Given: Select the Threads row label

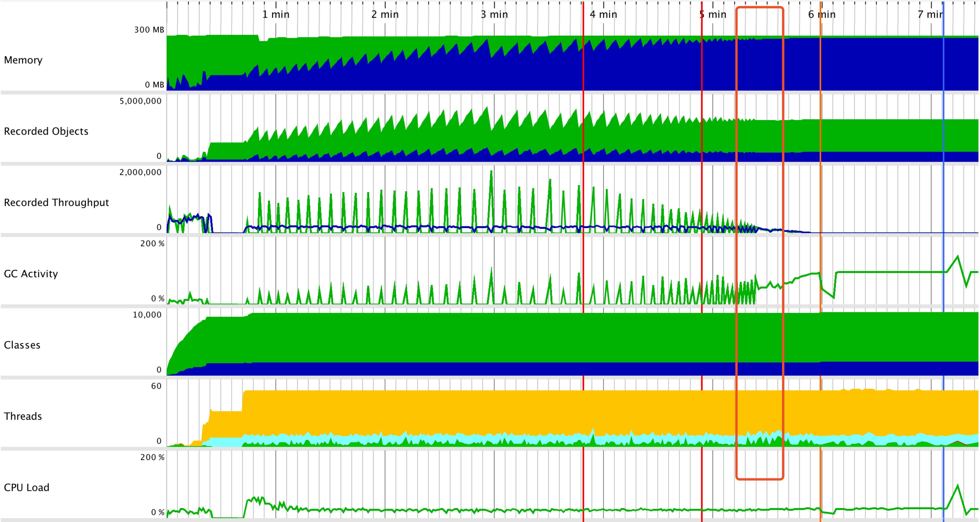Looking at the screenshot, I should click(23, 416).
